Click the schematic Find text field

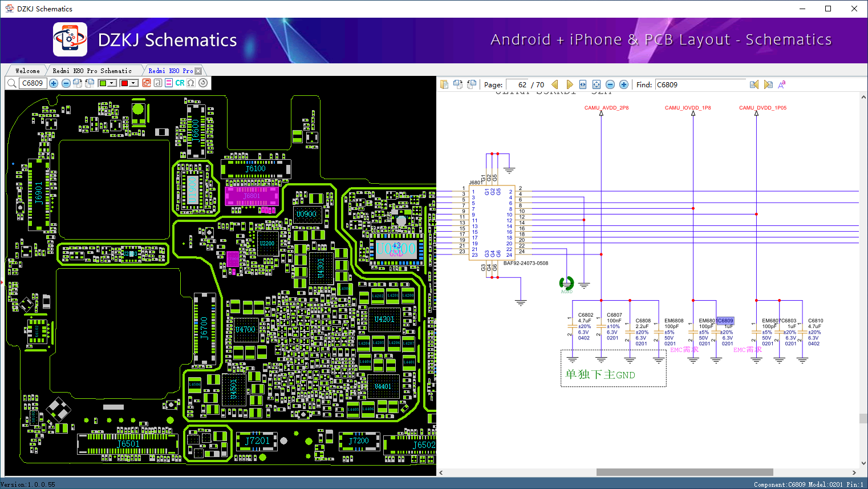[700, 84]
